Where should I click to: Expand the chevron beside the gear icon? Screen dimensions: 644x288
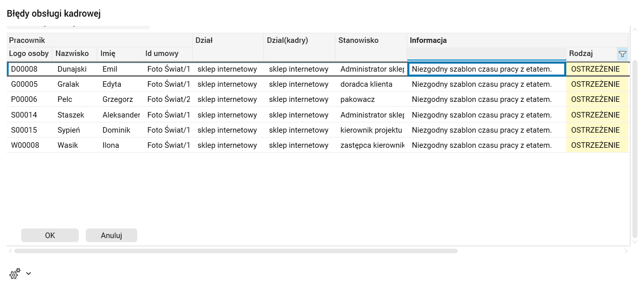[x=28, y=273]
